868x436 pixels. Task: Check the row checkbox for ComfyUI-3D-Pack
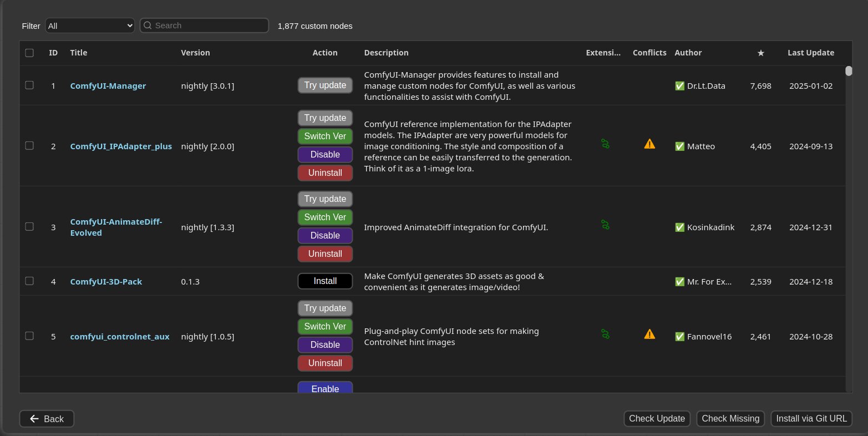[29, 281]
